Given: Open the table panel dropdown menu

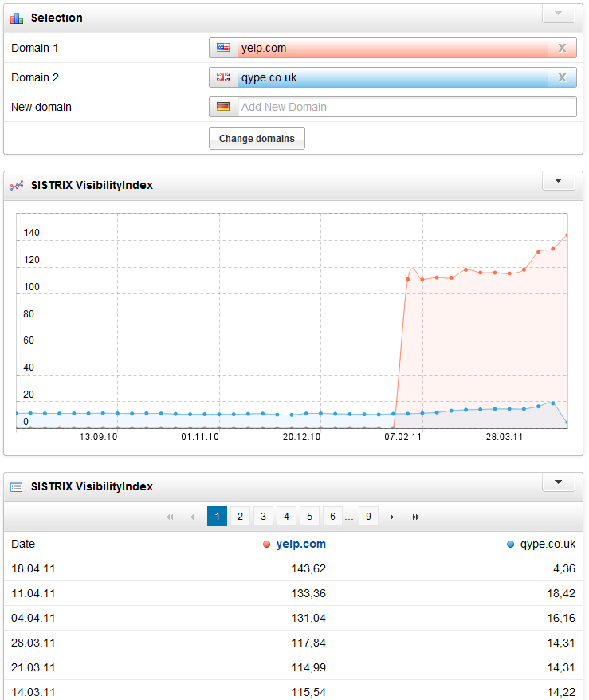Looking at the screenshot, I should click(x=558, y=482).
